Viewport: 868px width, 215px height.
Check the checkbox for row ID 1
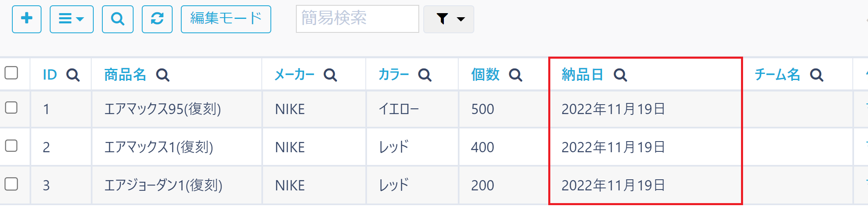point(12,108)
